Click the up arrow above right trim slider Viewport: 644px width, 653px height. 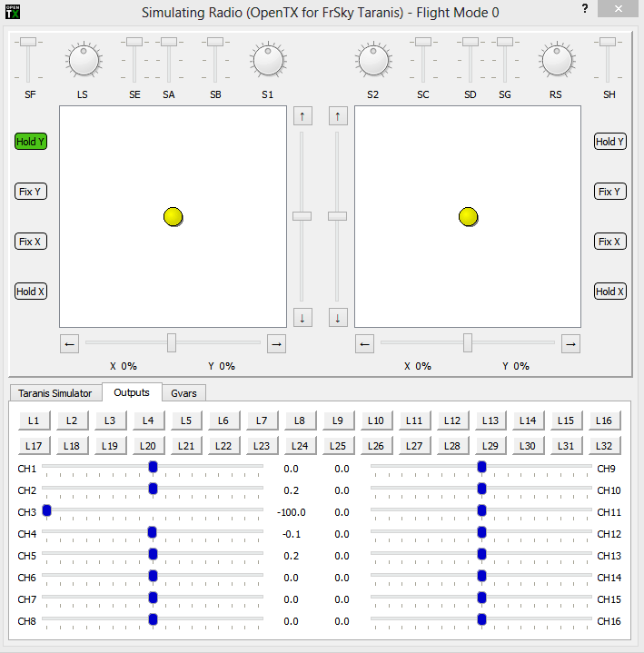pyautogui.click(x=338, y=116)
